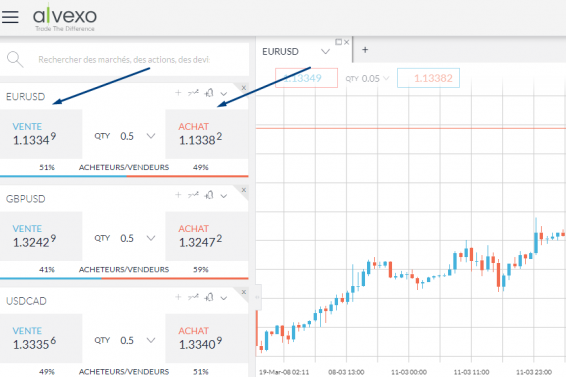Click the EURUSD VENTE 1.13349 button

[x=41, y=134]
